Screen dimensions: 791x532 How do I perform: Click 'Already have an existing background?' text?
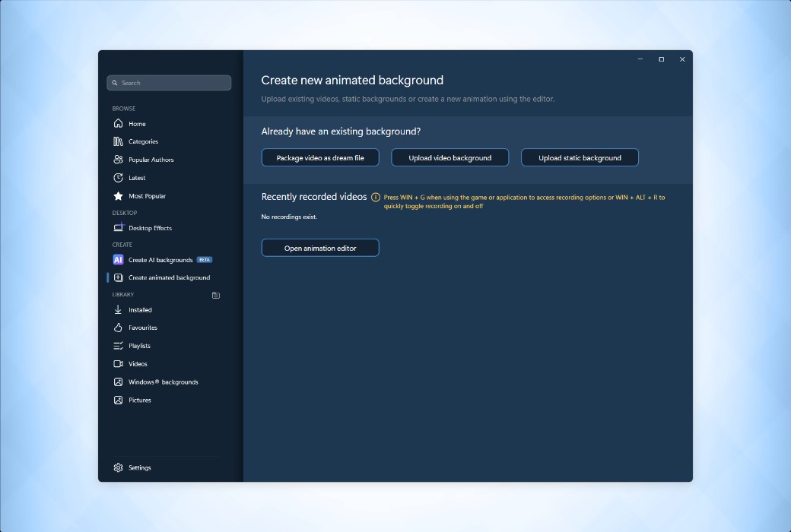click(341, 131)
